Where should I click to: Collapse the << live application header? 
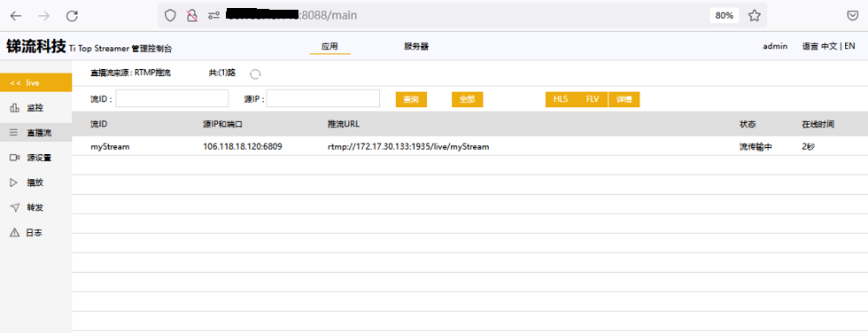36,82
